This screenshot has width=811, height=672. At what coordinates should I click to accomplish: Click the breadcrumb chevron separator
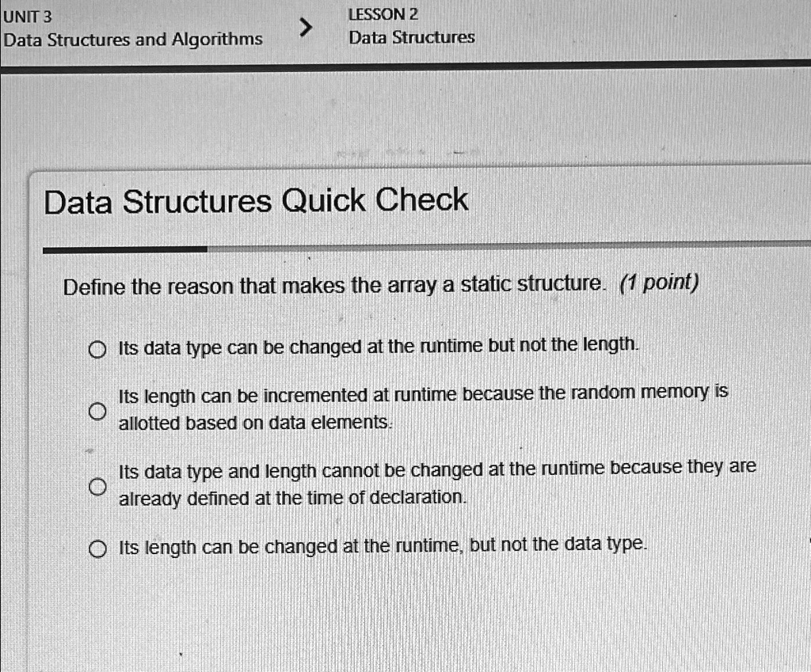308,25
